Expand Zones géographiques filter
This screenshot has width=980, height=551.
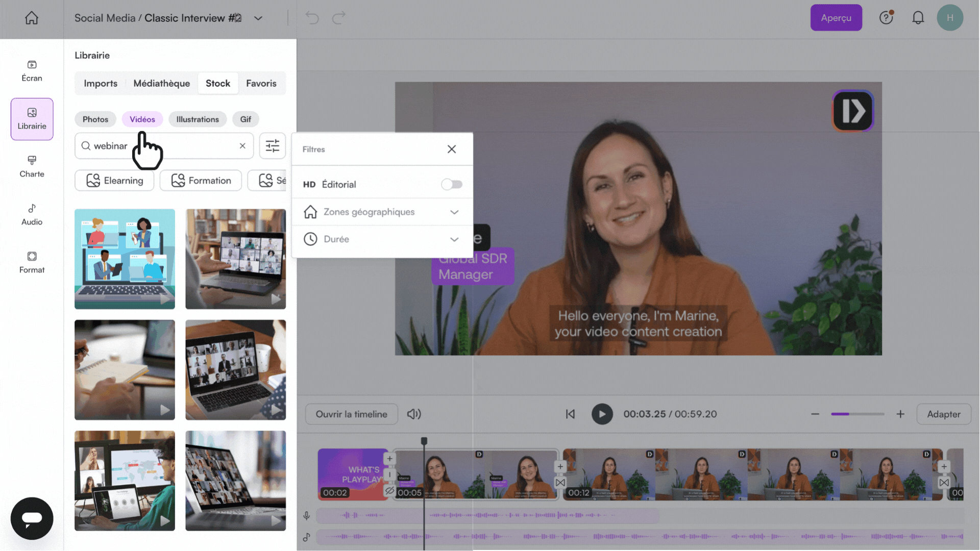[x=454, y=212]
